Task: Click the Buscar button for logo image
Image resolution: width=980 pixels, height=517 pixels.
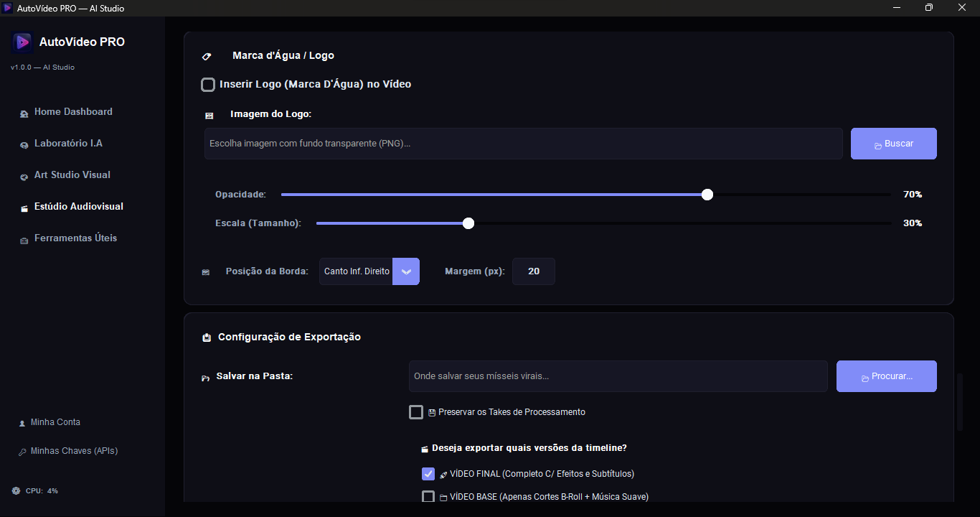Action: [894, 144]
